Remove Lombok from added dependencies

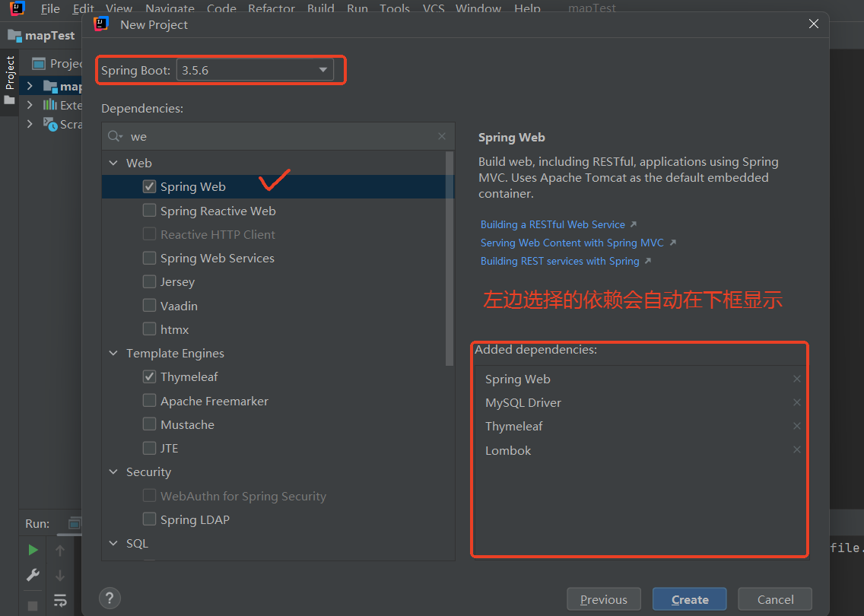click(x=797, y=449)
